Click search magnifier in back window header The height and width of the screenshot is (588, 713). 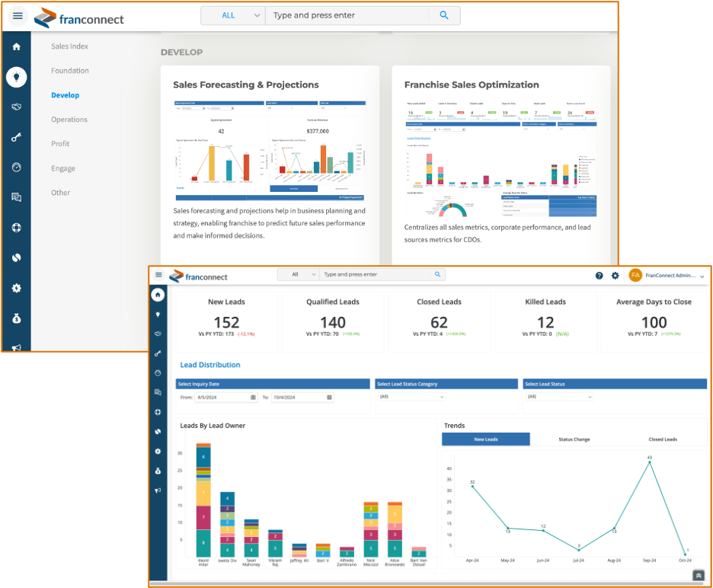(444, 15)
